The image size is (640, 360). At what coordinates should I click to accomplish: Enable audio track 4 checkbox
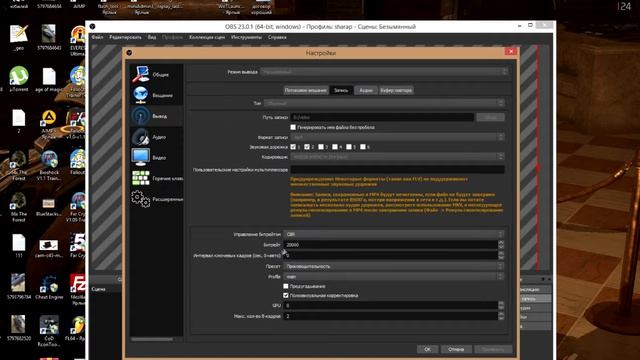point(335,147)
